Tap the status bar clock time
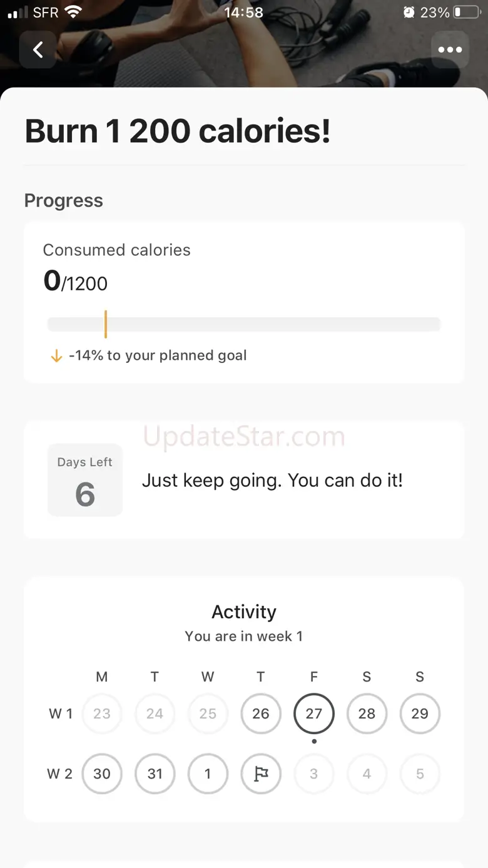Image resolution: width=488 pixels, height=868 pixels. (243, 13)
